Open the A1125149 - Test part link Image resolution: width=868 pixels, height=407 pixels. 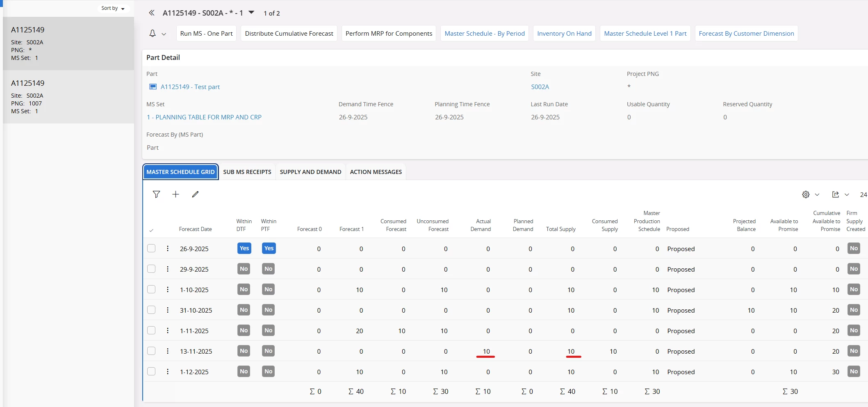point(190,87)
